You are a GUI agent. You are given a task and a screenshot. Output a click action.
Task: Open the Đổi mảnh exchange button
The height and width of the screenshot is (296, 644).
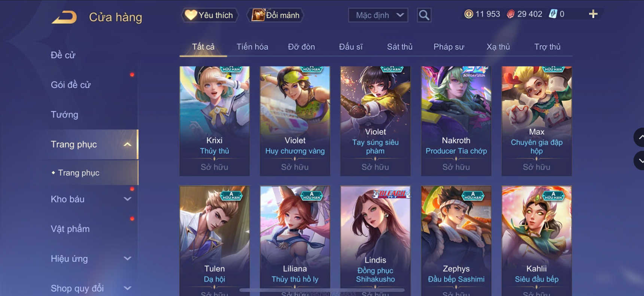(276, 15)
